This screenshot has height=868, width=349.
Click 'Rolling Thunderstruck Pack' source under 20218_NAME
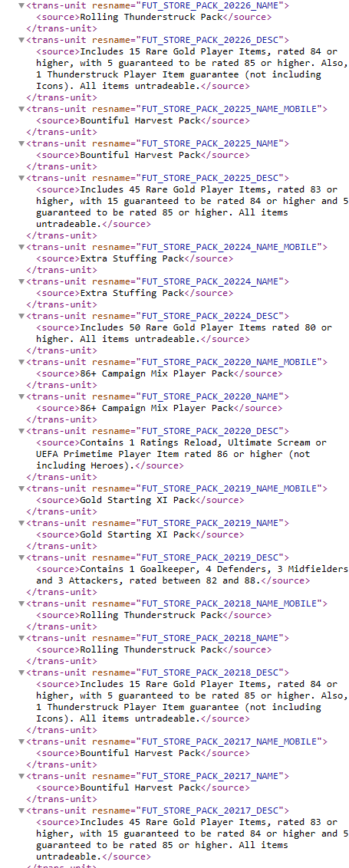point(151,649)
